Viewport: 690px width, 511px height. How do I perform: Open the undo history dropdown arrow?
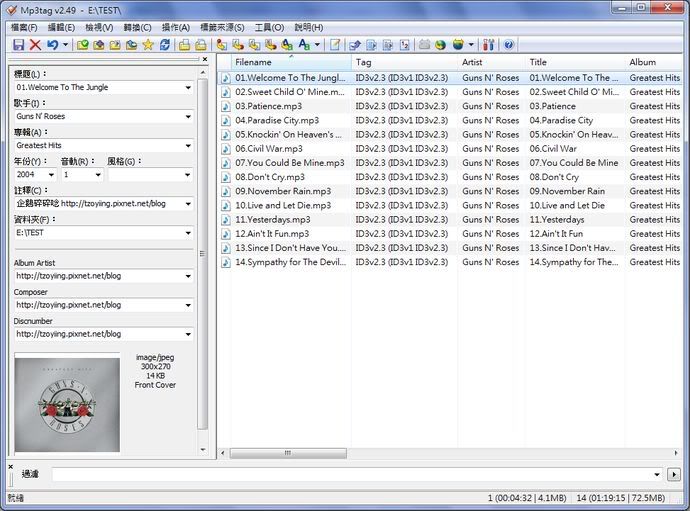[66, 44]
